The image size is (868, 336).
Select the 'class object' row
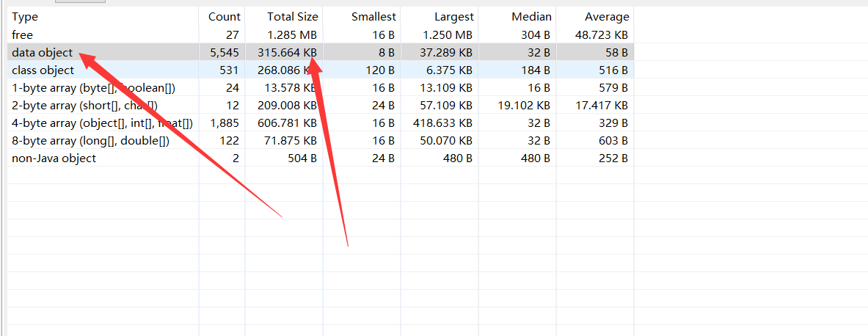click(321, 70)
